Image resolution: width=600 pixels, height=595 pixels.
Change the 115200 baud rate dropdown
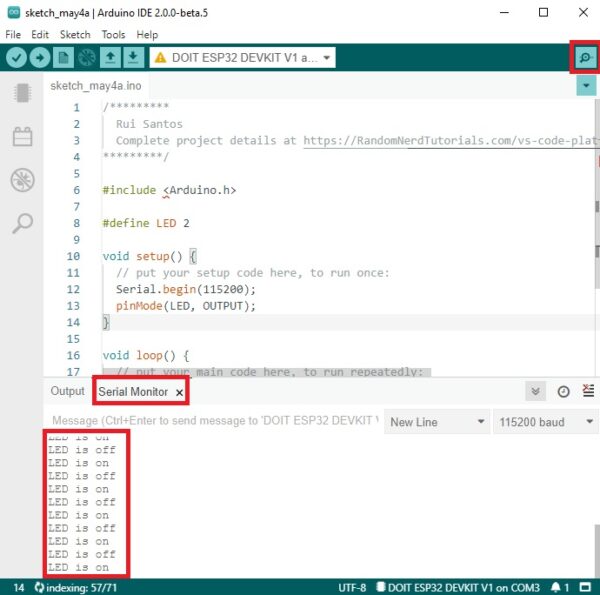click(544, 422)
